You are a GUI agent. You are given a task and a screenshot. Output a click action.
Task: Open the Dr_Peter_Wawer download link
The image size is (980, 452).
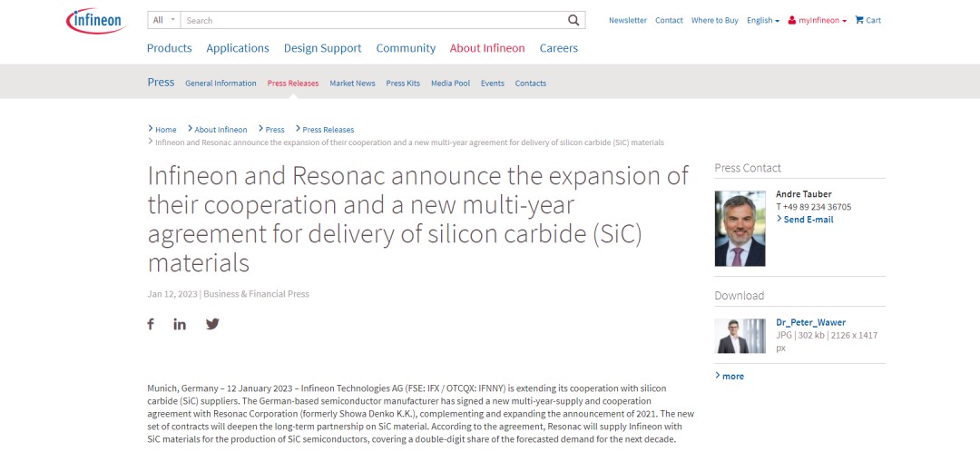coord(810,322)
